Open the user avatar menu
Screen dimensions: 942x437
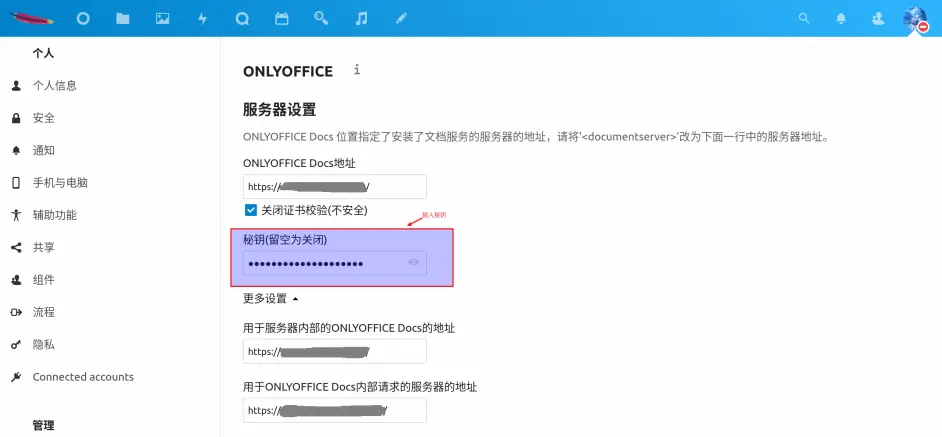(914, 18)
